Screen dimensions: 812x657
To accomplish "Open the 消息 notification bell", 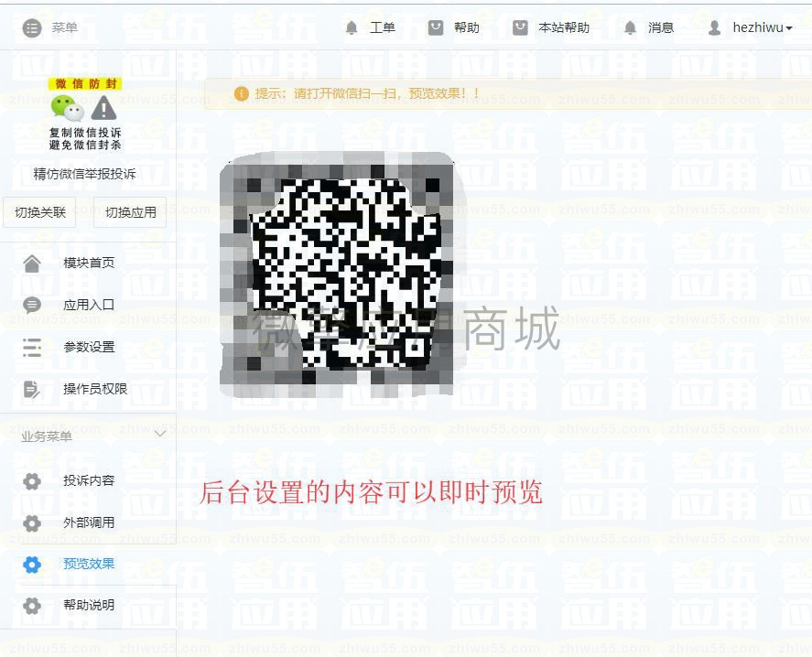I will 630,27.
